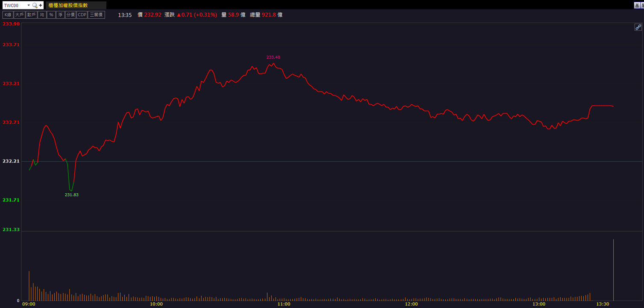This screenshot has height=308, width=644.
Task: Click the magnifier search icon beside TWC00
Action: click(35, 6)
